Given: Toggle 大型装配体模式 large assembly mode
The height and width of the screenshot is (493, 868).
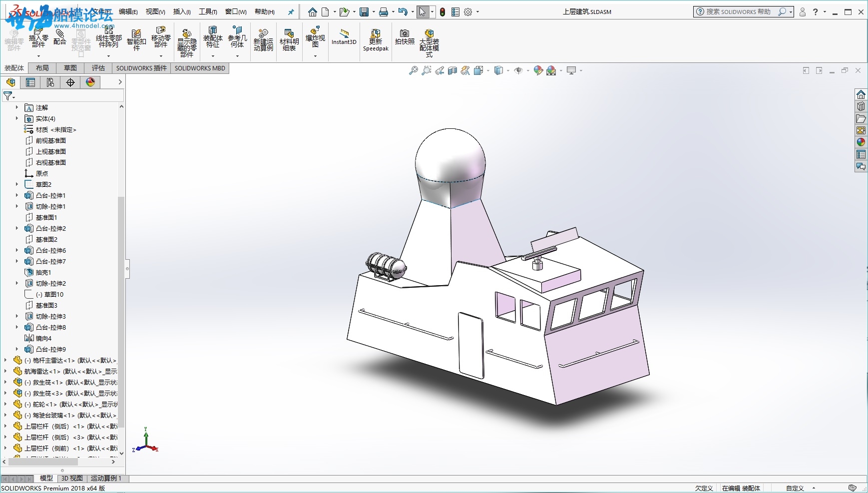Looking at the screenshot, I should point(429,43).
